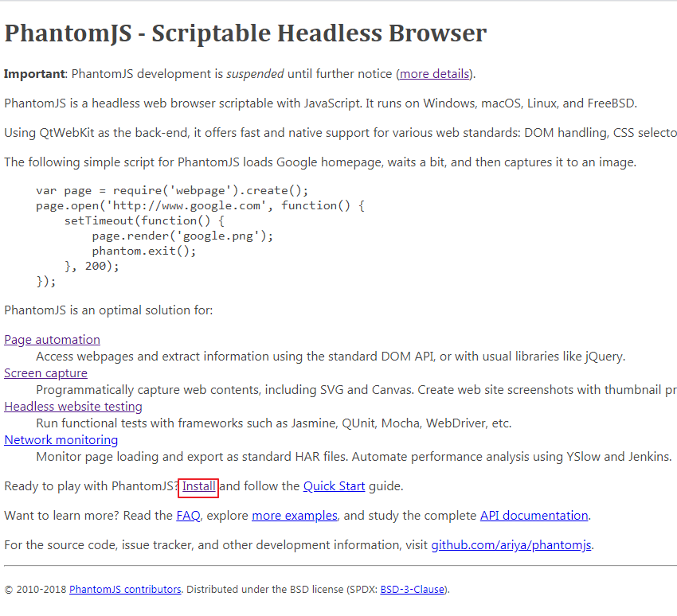Screen dimensions: 677x616
Task: Open the Headless website testing link
Action: tap(73, 407)
